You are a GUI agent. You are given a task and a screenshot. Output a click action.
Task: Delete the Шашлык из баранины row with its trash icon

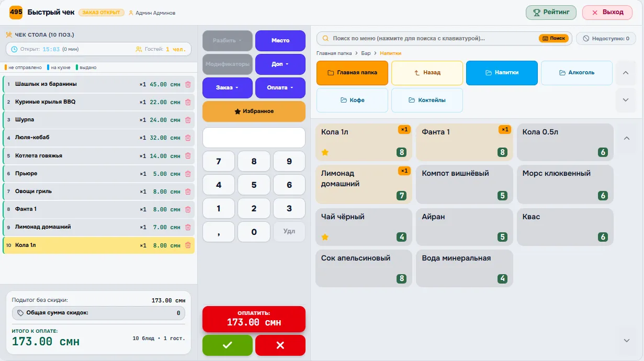[x=188, y=84]
